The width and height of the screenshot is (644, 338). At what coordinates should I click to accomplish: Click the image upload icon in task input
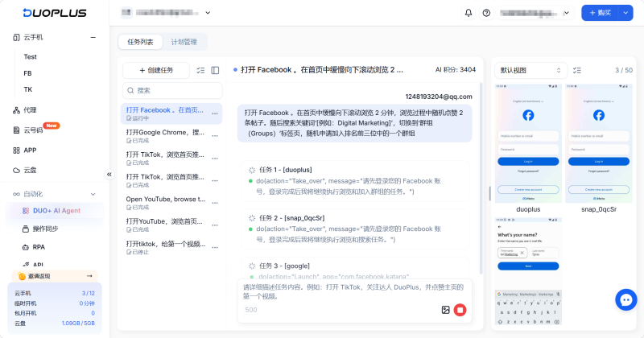pyautogui.click(x=446, y=310)
